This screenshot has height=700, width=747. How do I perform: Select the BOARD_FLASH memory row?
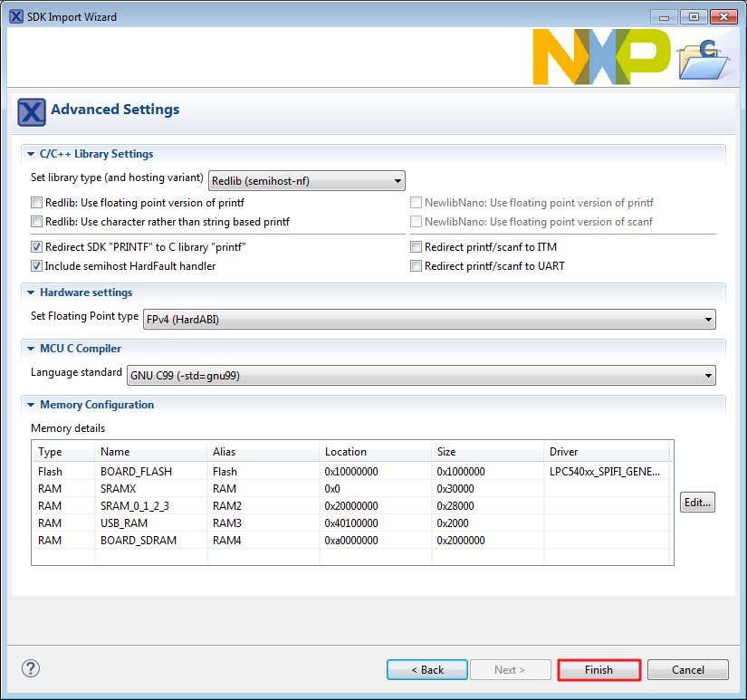136,472
